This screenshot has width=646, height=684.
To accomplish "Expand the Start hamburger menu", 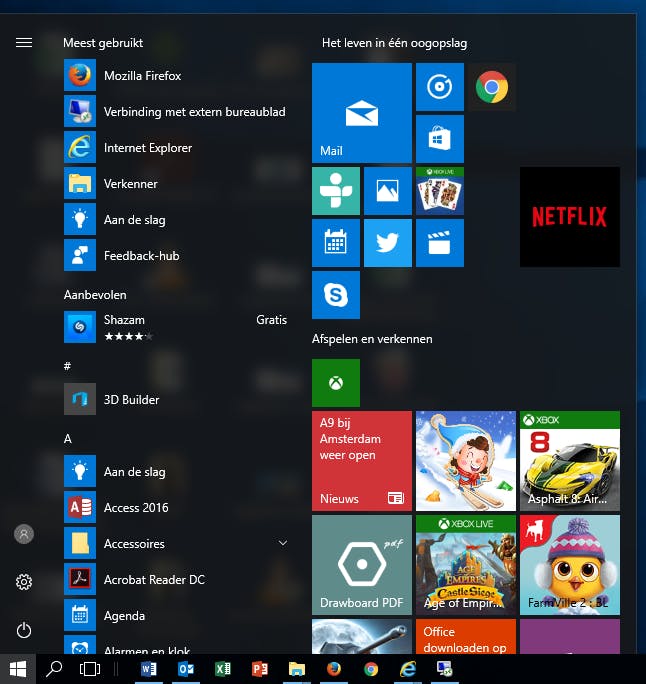I will click(x=24, y=42).
